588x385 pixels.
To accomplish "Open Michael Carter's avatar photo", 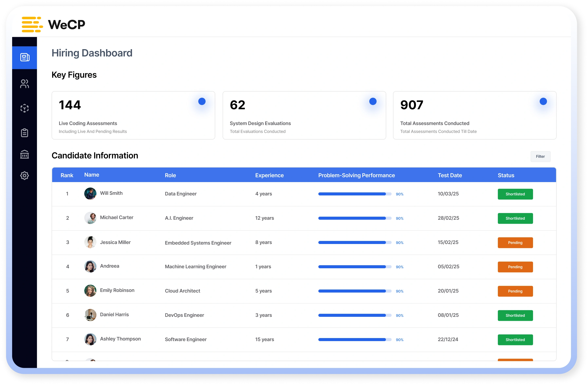I will click(x=90, y=218).
